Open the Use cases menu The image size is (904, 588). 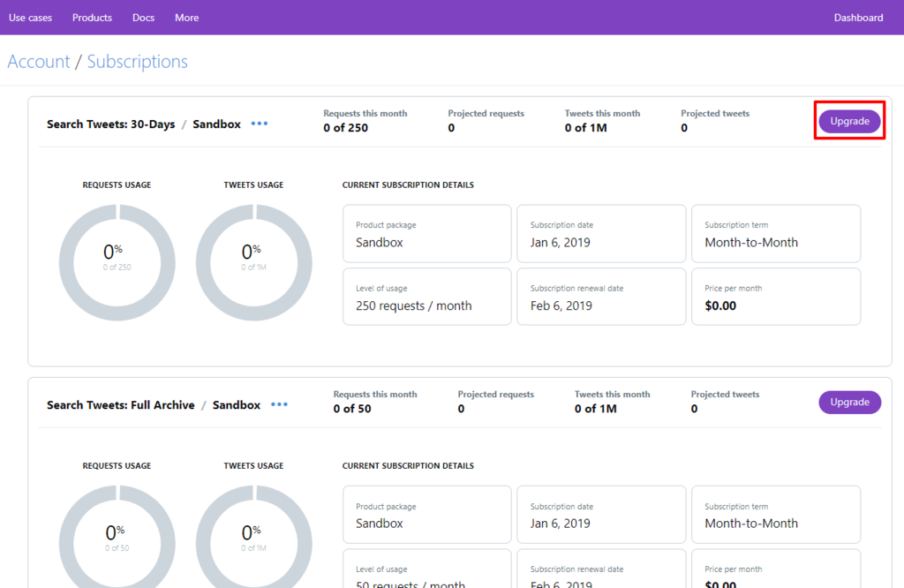point(30,18)
